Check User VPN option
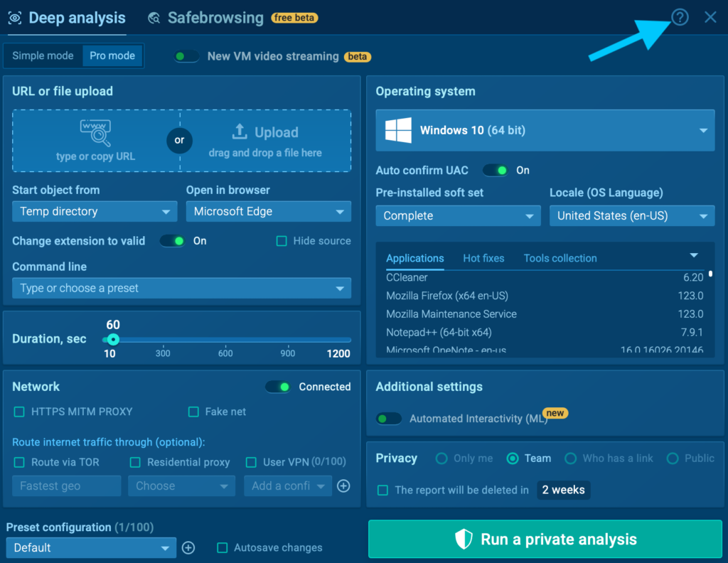This screenshot has height=563, width=728. [251, 462]
